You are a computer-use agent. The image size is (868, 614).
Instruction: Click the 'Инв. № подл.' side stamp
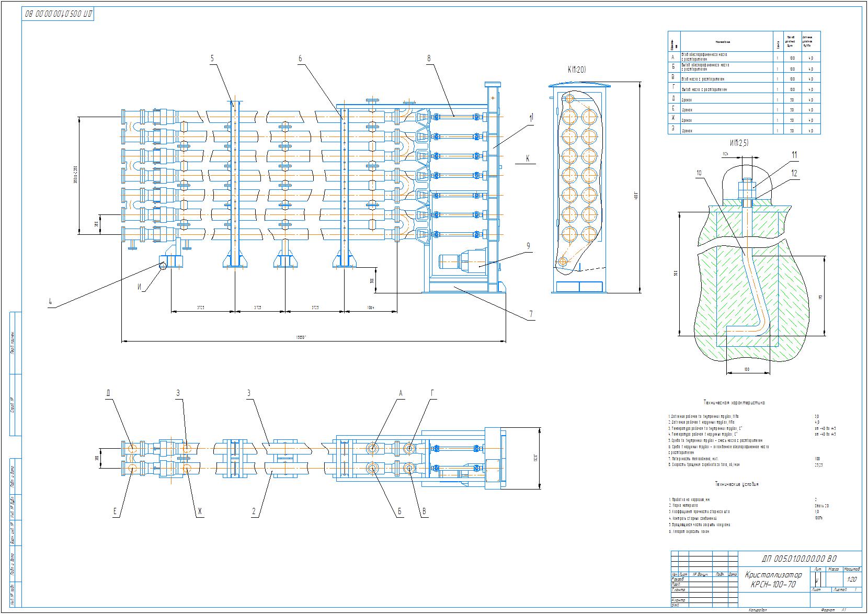[12, 594]
